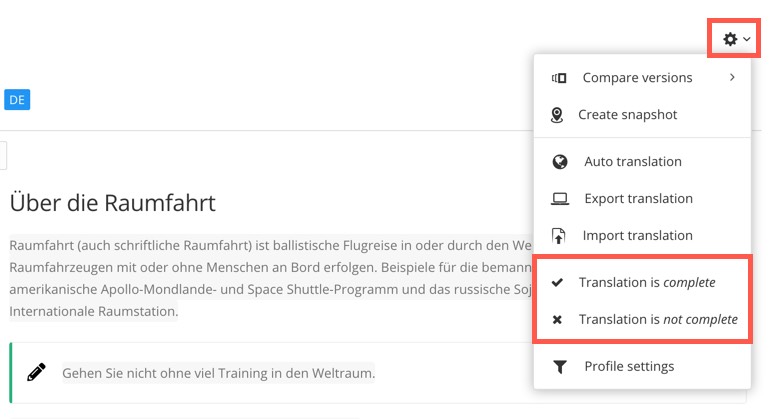Click the Profile settings filter icon
This screenshot has width=777, height=419.
[559, 367]
